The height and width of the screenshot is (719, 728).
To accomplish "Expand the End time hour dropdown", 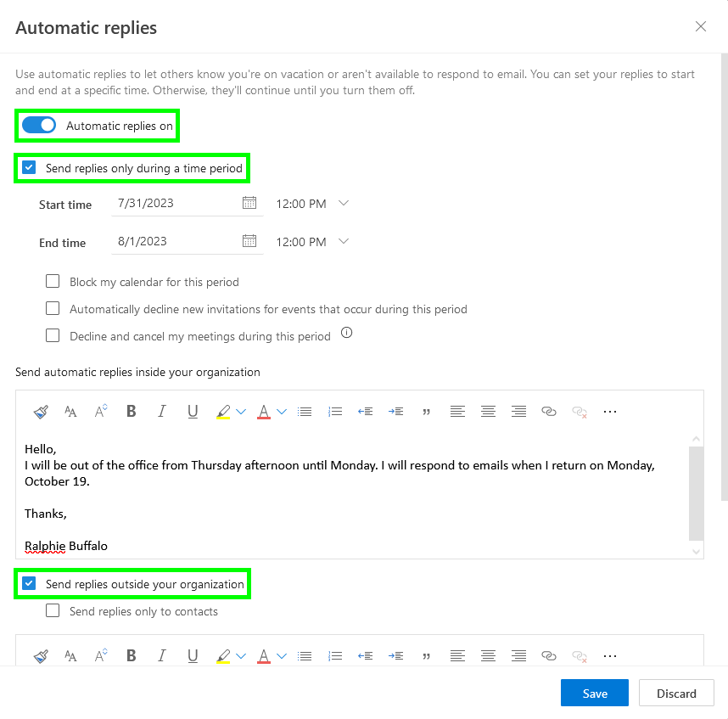I will pos(344,241).
